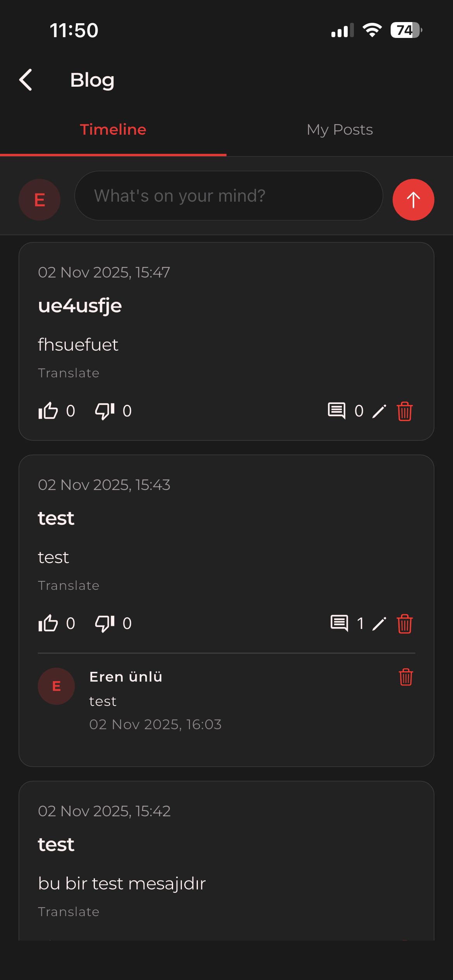Delete the 15:43 test post
This screenshot has height=980, width=453.
(405, 624)
